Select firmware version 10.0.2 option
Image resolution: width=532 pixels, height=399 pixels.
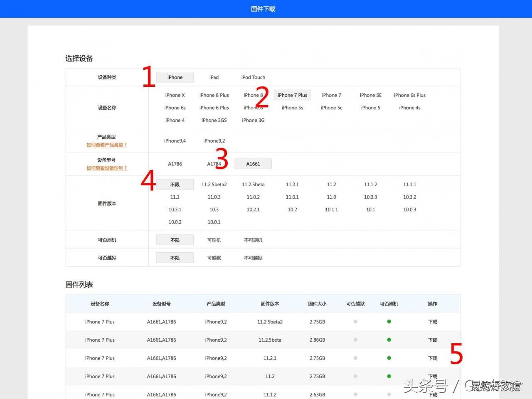175,222
